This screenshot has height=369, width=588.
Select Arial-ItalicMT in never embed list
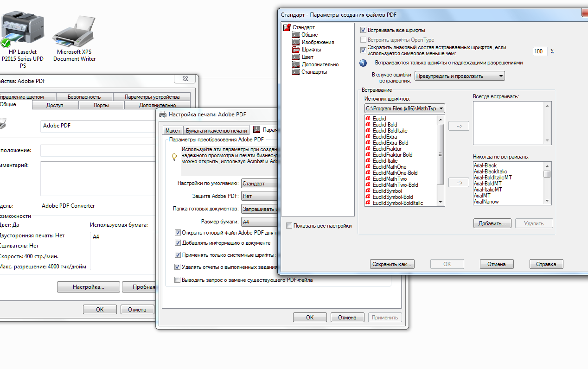(488, 190)
